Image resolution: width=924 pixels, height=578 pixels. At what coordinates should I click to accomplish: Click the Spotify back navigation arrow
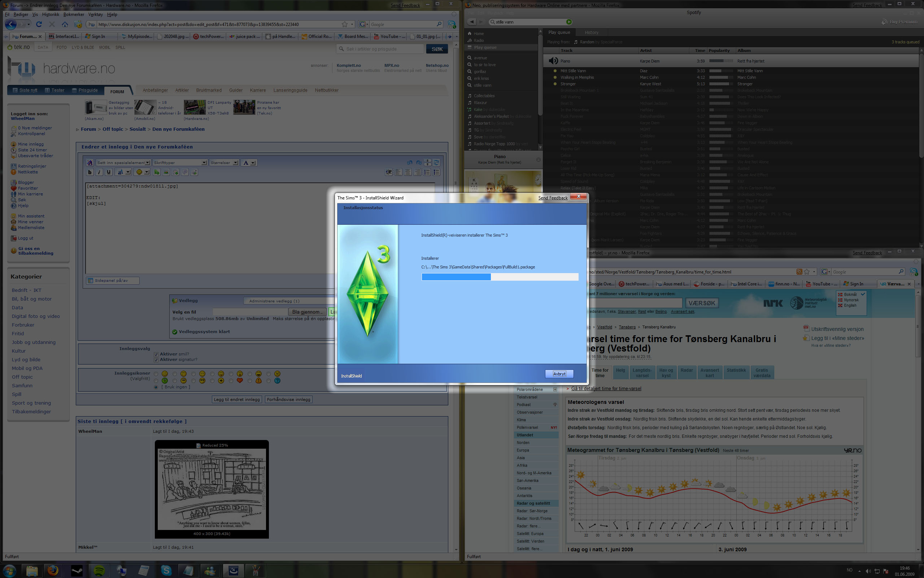472,22
